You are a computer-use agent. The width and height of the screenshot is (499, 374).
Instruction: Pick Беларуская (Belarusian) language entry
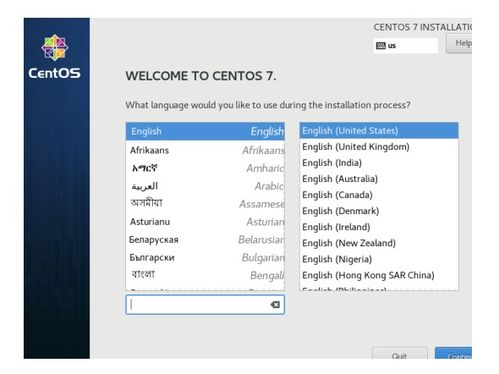click(205, 240)
